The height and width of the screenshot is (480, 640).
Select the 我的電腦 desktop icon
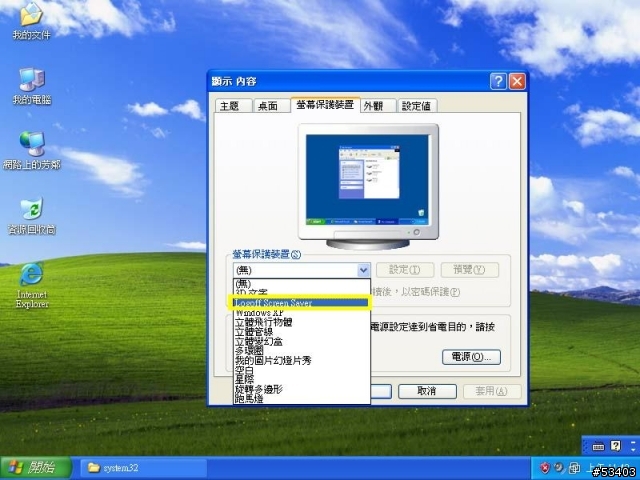point(31,86)
